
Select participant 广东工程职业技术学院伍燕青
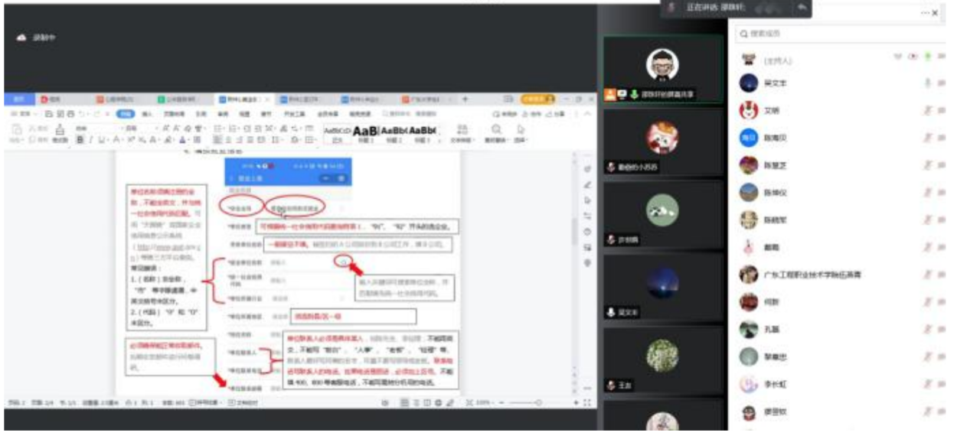tap(812, 275)
